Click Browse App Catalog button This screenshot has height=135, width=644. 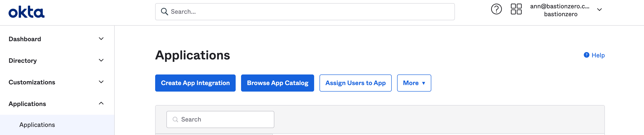click(277, 83)
